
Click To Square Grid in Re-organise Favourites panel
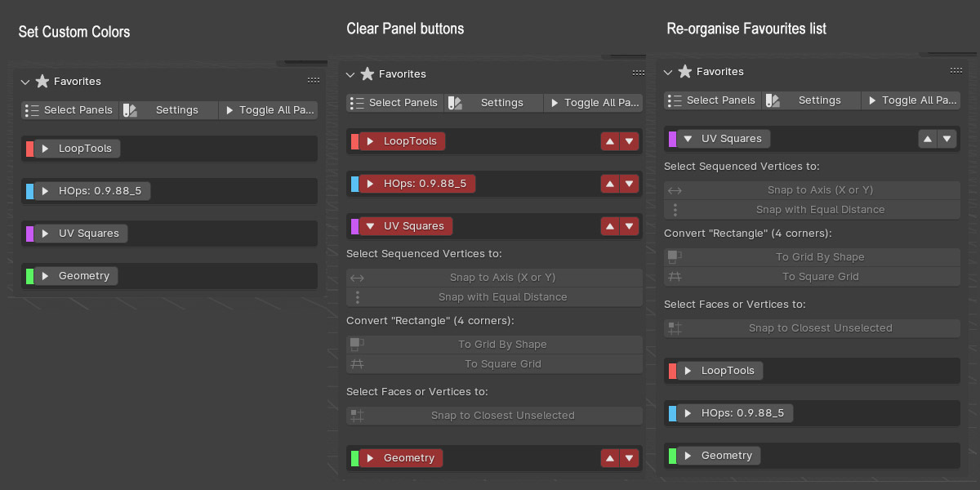(812, 277)
